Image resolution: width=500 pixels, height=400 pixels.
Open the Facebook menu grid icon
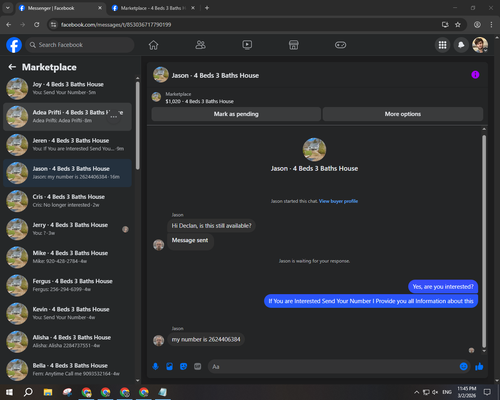[442, 45]
